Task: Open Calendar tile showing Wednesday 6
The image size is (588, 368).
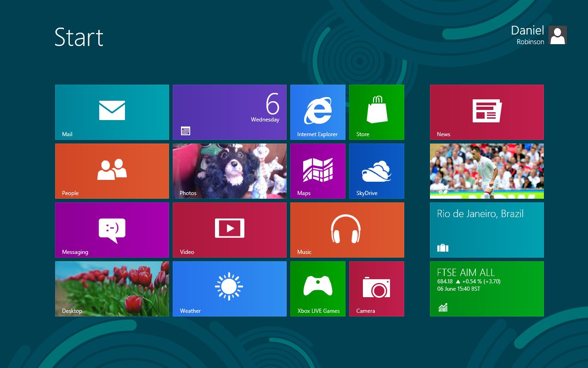Action: pos(230,112)
